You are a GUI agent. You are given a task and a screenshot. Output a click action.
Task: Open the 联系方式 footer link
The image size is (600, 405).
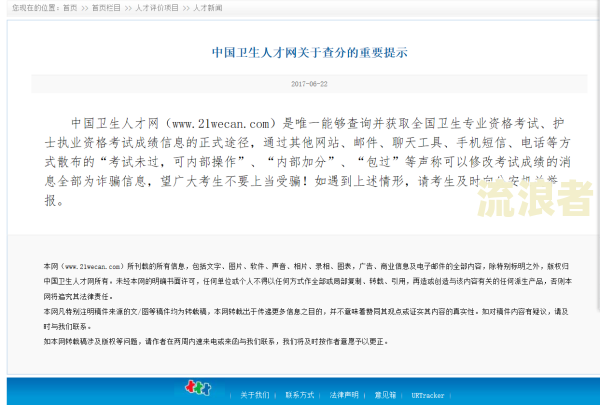click(300, 395)
